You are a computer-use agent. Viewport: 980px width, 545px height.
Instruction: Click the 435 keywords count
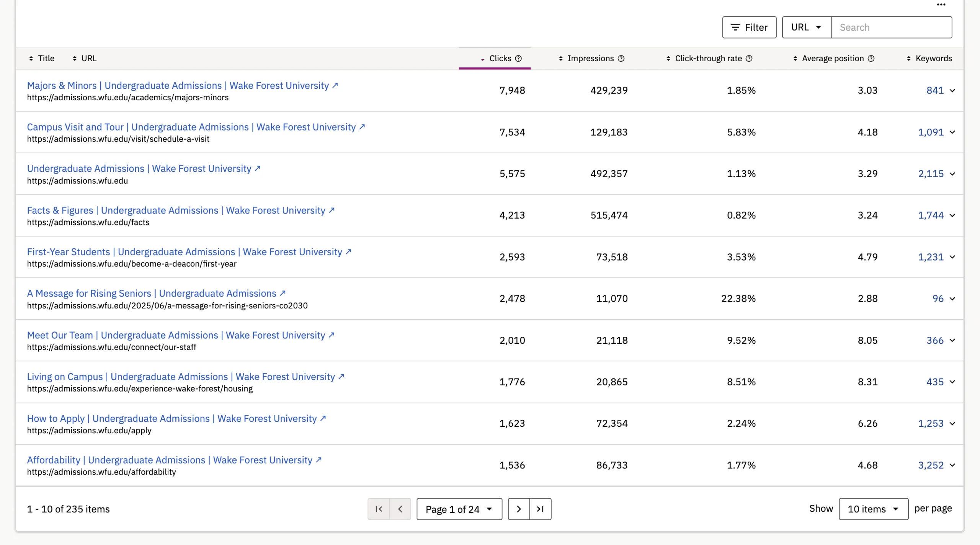coord(935,382)
